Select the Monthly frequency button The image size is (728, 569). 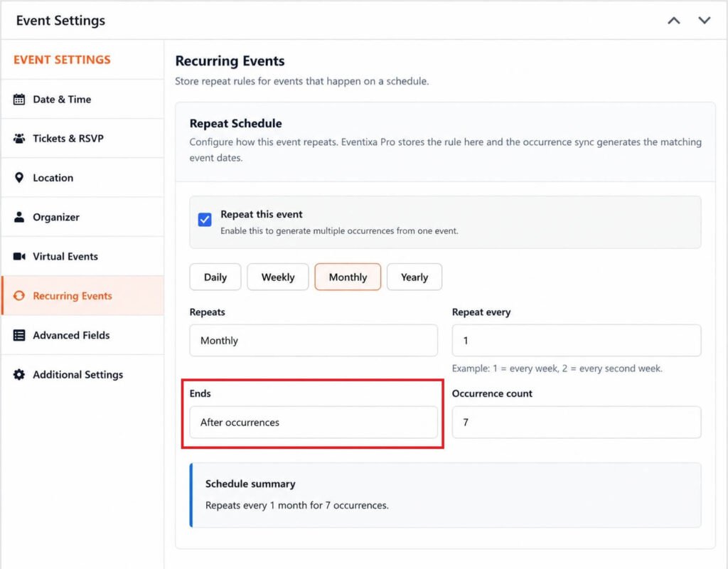[x=348, y=277]
